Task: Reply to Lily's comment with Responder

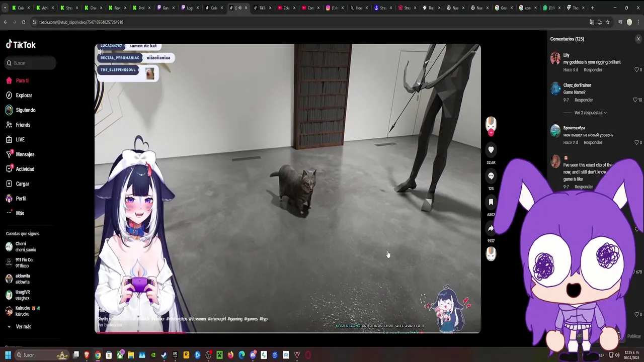Action: [593, 70]
